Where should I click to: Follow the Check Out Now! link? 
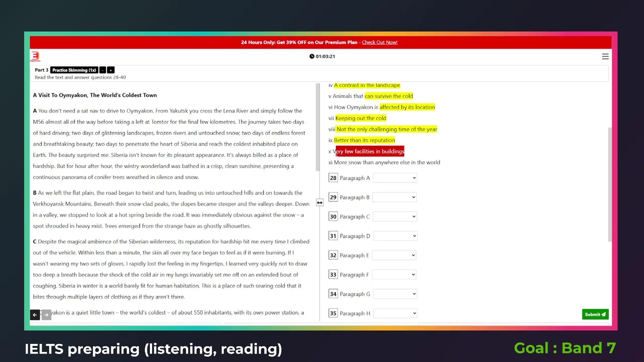380,42
